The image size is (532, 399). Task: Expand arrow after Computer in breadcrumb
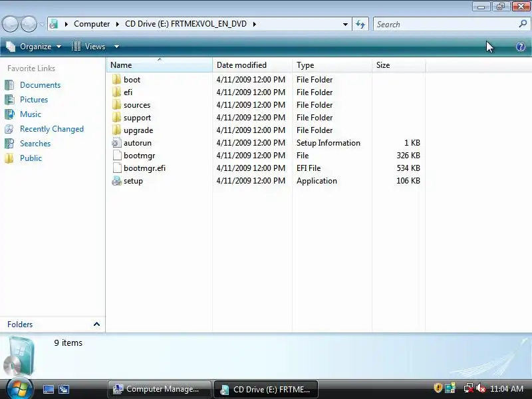point(118,24)
